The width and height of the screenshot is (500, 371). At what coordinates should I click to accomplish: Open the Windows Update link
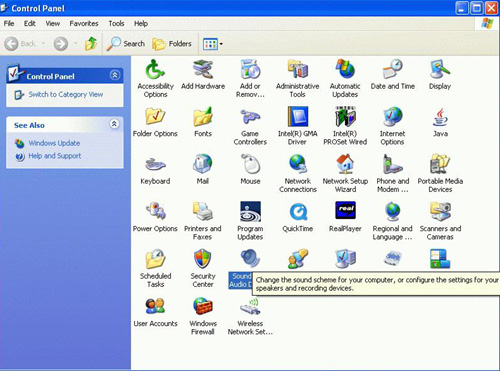54,143
